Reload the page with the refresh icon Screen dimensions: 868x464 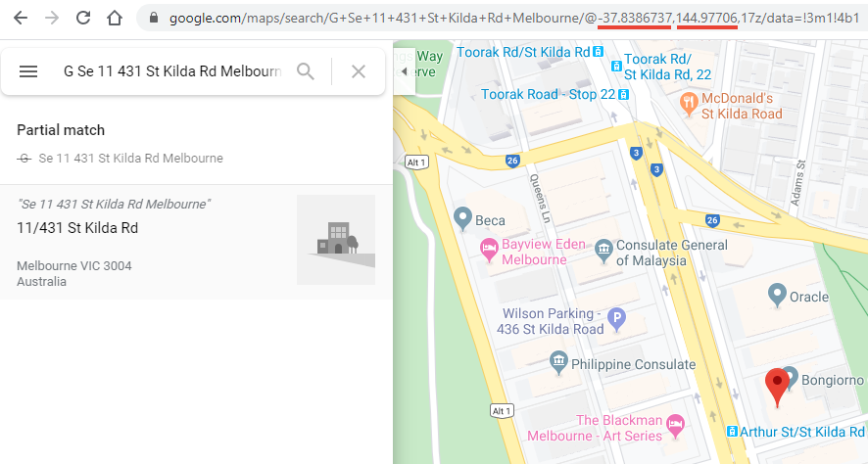coord(83,18)
